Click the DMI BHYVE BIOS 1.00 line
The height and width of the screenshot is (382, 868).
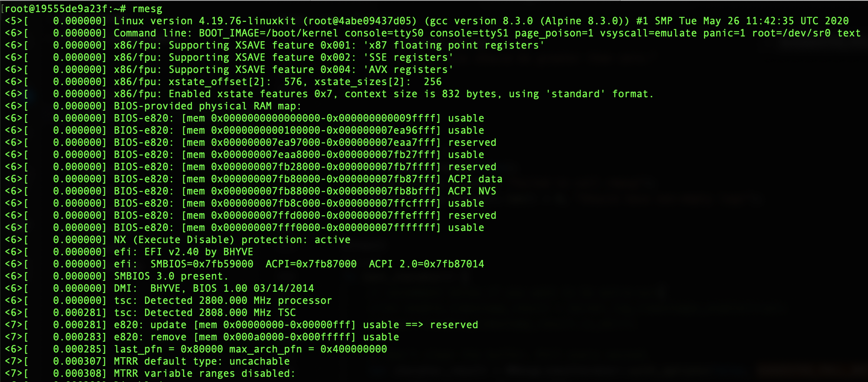tap(214, 288)
